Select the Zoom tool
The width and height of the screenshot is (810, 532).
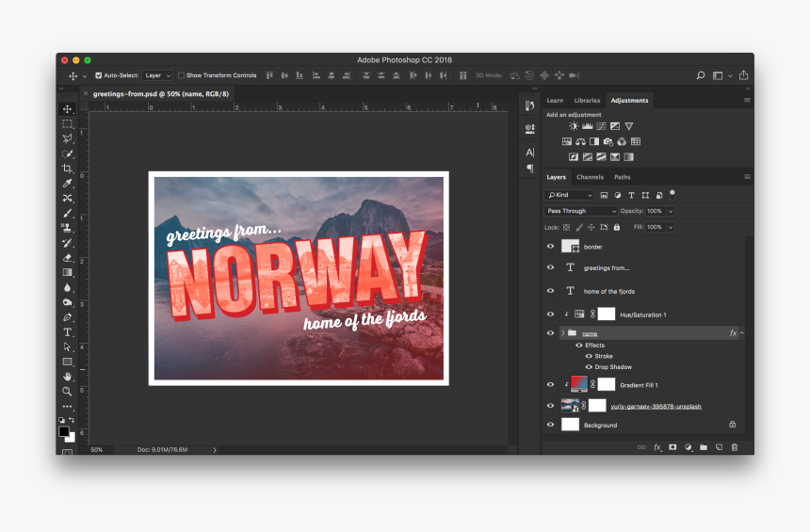tap(67, 392)
